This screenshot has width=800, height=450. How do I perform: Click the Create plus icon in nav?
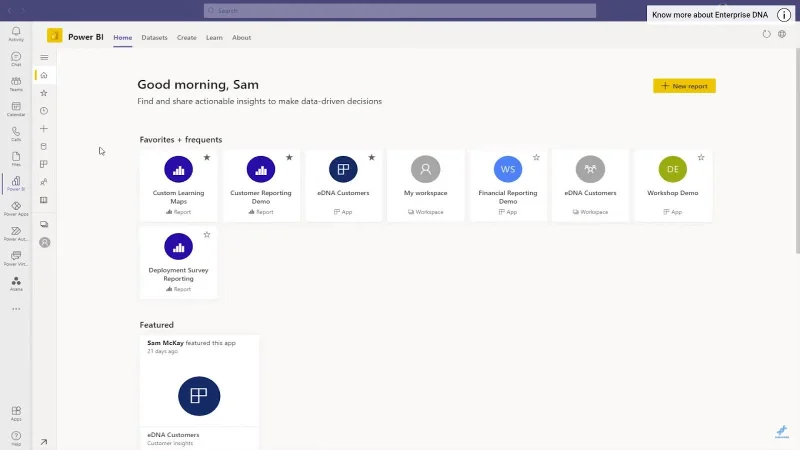click(x=44, y=129)
